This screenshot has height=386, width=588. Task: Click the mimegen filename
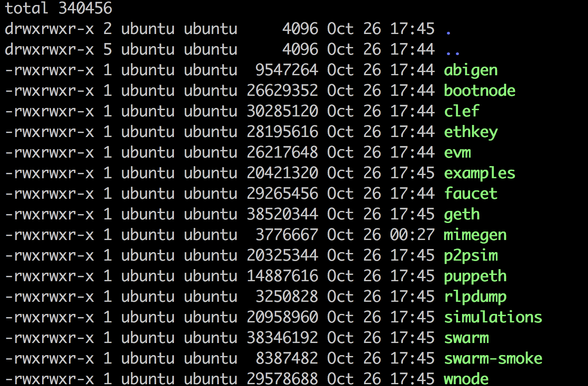click(x=475, y=235)
